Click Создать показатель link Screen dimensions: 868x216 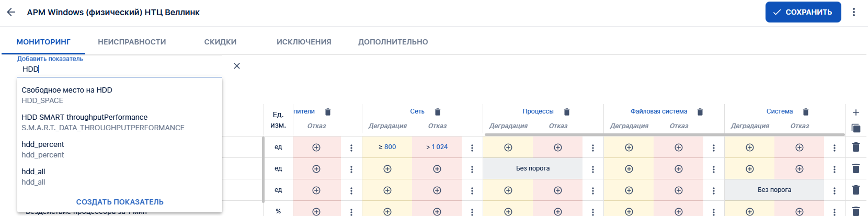tap(120, 202)
